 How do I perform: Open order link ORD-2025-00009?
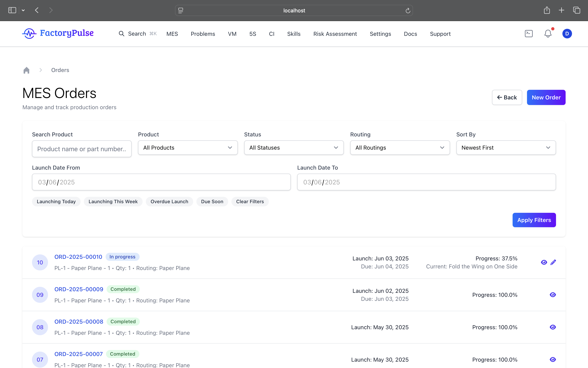pyautogui.click(x=79, y=289)
